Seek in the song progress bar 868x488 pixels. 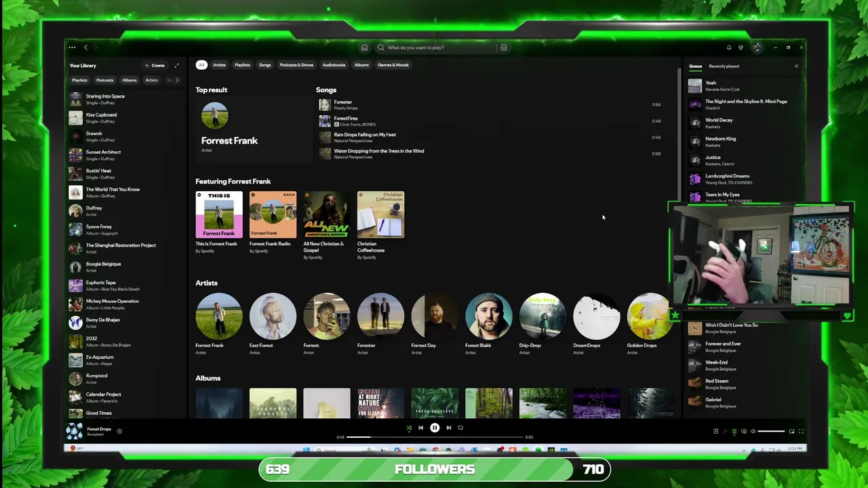(x=435, y=437)
